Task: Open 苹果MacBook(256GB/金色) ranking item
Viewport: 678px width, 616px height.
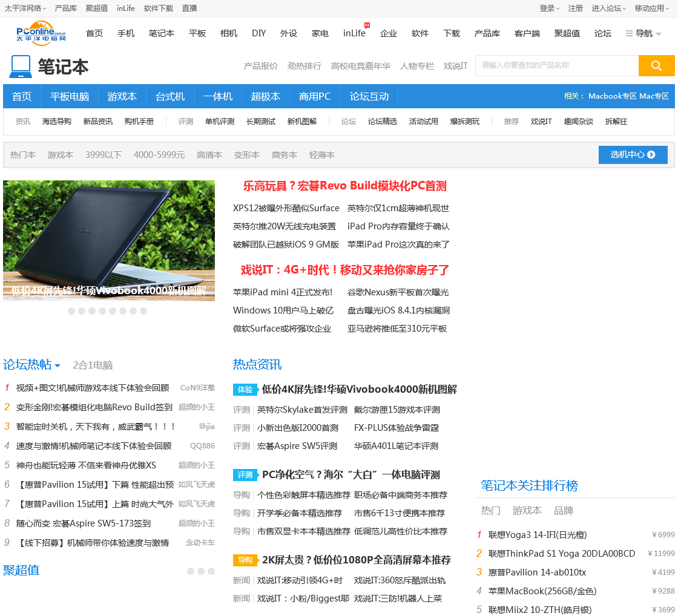Action: click(542, 591)
